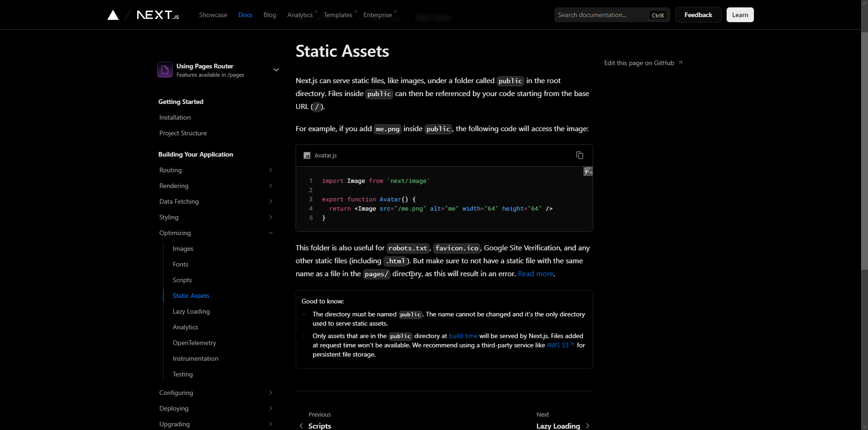Open Lazy Loading in sidebar
Screen dimensions: 868x430
[191, 311]
